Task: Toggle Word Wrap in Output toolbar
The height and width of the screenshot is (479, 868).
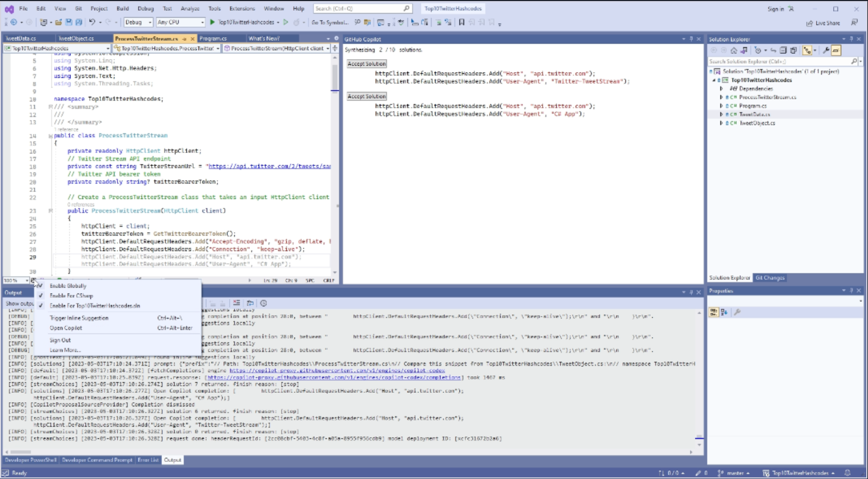Action: pyautogui.click(x=250, y=303)
